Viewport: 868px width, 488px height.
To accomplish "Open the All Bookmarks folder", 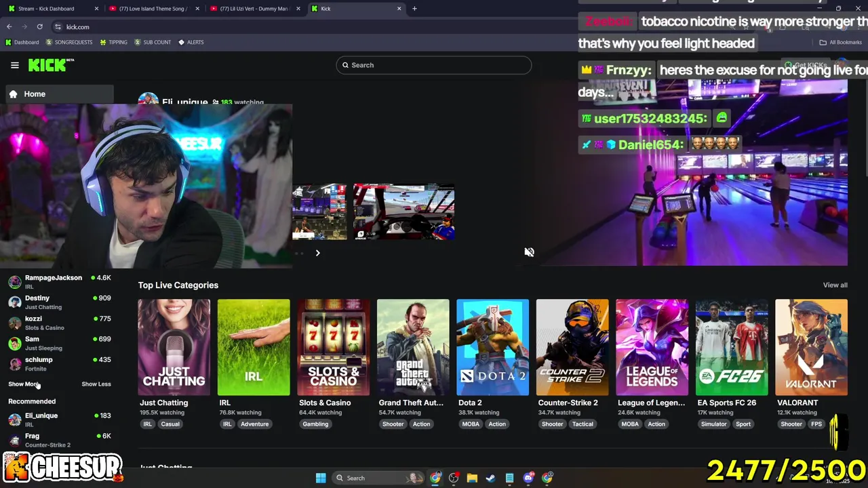I will pos(841,42).
